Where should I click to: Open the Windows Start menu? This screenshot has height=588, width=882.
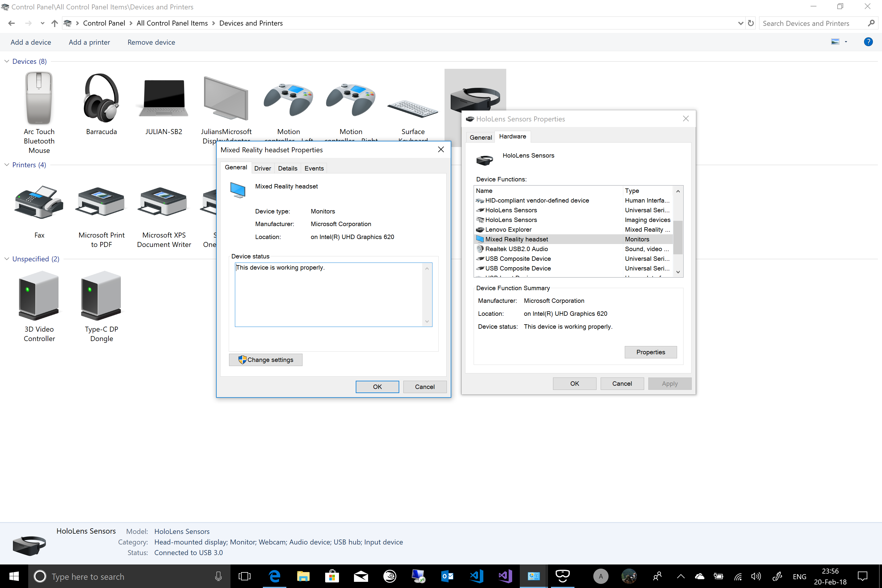(14, 576)
